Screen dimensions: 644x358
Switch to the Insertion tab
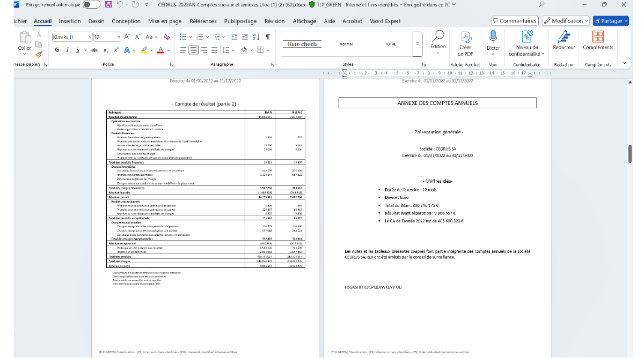70,21
